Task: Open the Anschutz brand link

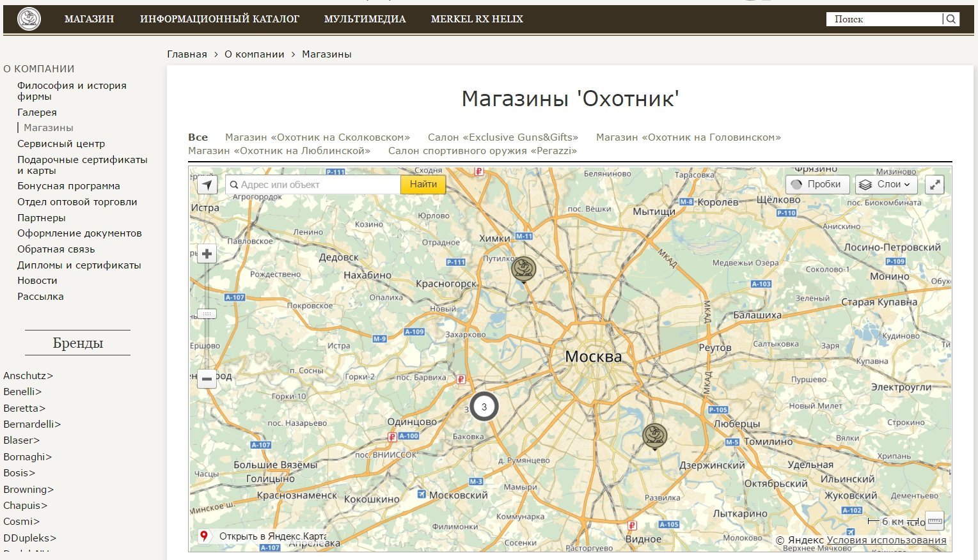Action: [x=28, y=375]
